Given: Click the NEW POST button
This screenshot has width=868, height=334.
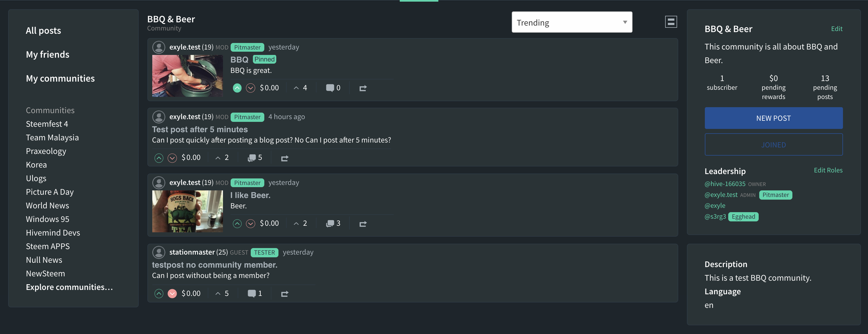Looking at the screenshot, I should point(773,118).
